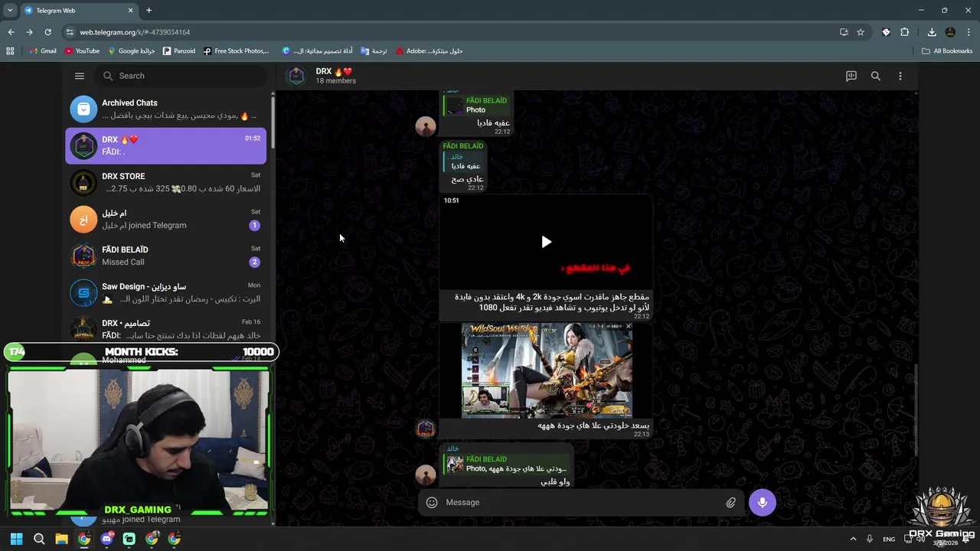Image resolution: width=980 pixels, height=551 pixels.
Task: Show hidden system tray icons
Action: (x=853, y=539)
